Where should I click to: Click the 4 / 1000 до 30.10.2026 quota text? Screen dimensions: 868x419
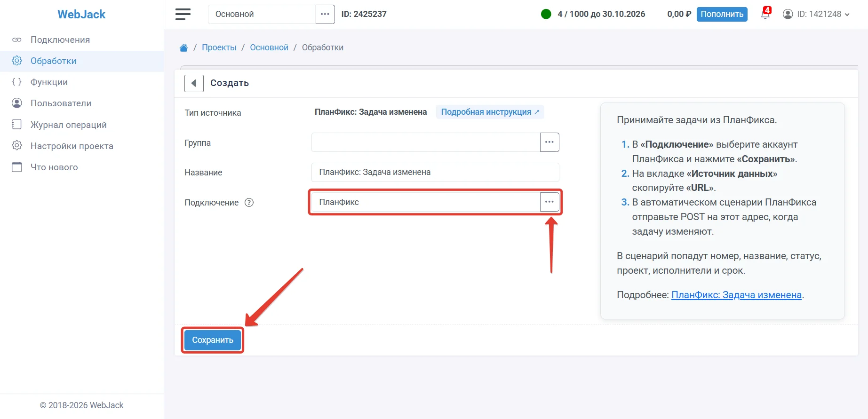pyautogui.click(x=601, y=14)
